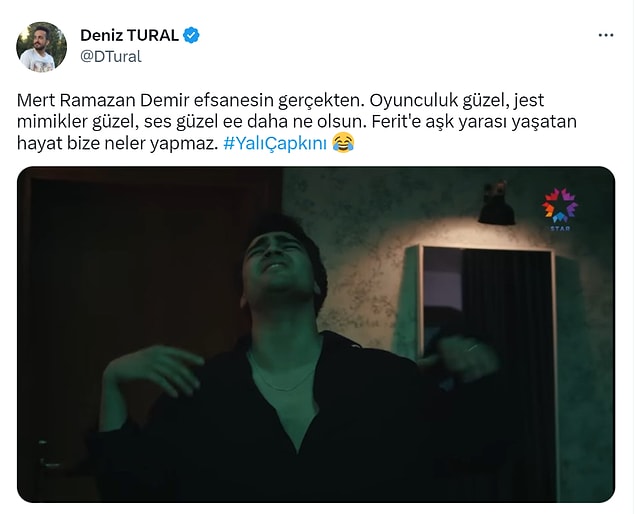Click the laughing-crying emoji in tweet

(343, 143)
